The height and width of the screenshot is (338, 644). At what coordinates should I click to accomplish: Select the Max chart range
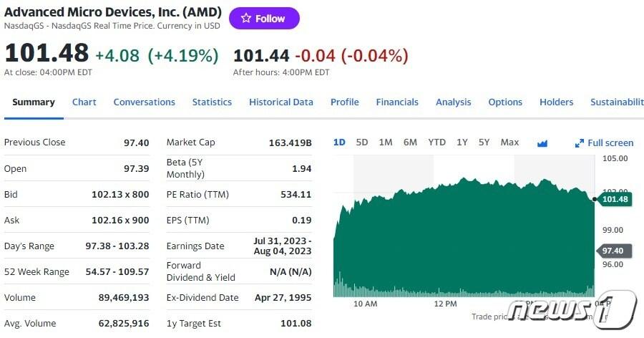pyautogui.click(x=509, y=143)
